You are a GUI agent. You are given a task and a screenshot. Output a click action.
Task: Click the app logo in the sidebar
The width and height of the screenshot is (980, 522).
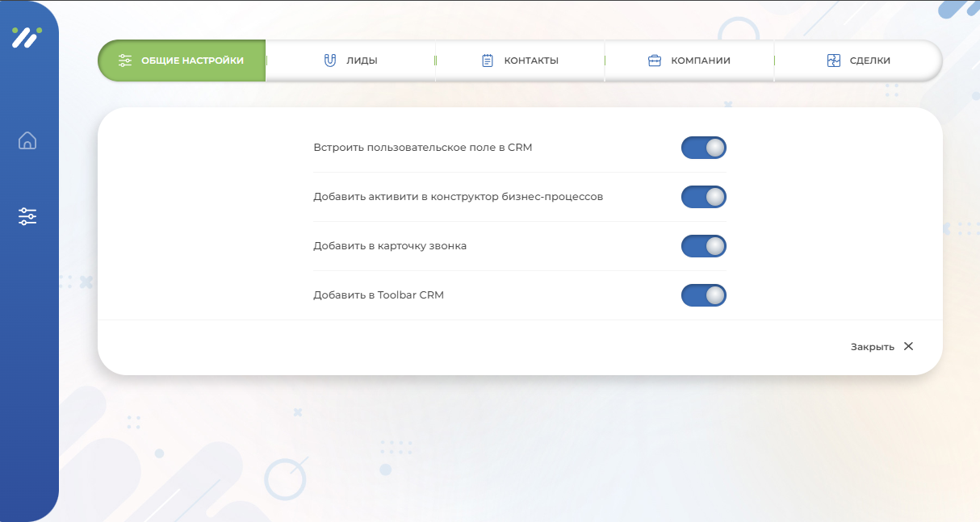(x=26, y=37)
